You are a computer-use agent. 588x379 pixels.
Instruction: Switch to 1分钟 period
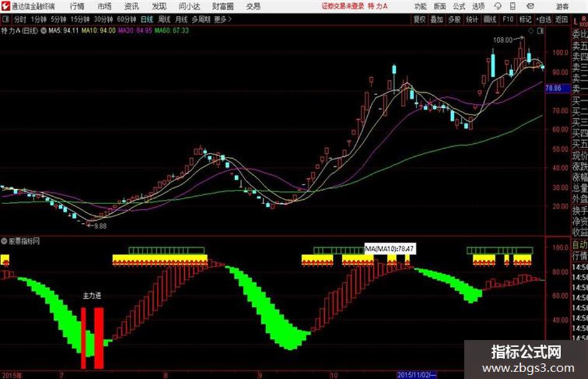pos(39,19)
